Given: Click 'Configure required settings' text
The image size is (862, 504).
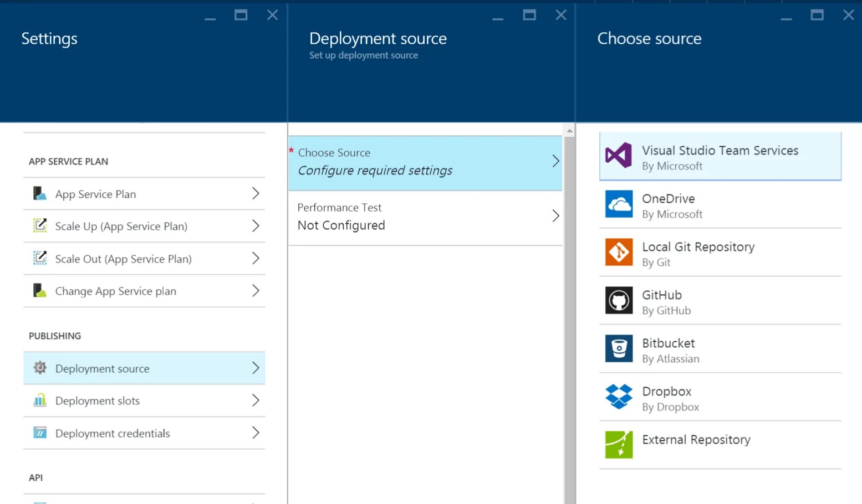Looking at the screenshot, I should [x=375, y=171].
